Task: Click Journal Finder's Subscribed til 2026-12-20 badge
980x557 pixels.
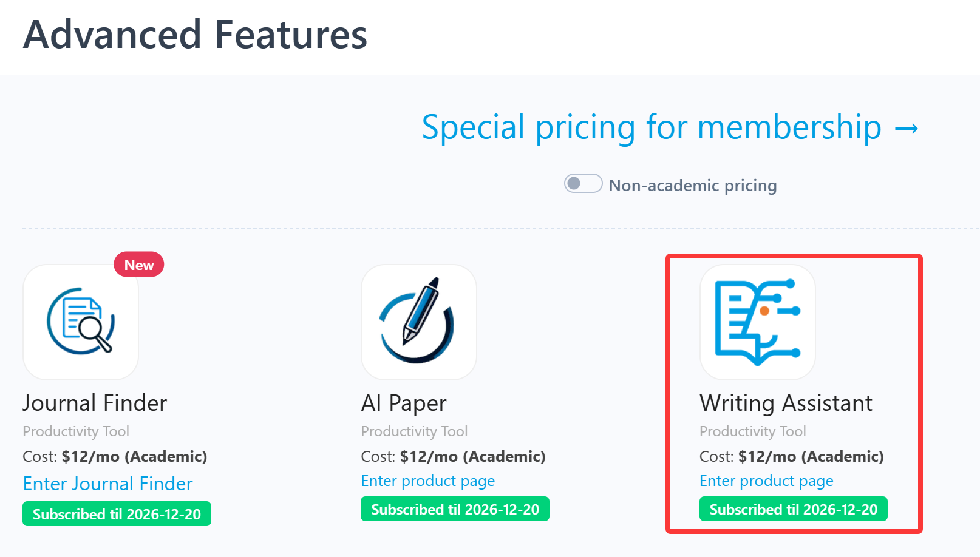Action: coord(117,514)
